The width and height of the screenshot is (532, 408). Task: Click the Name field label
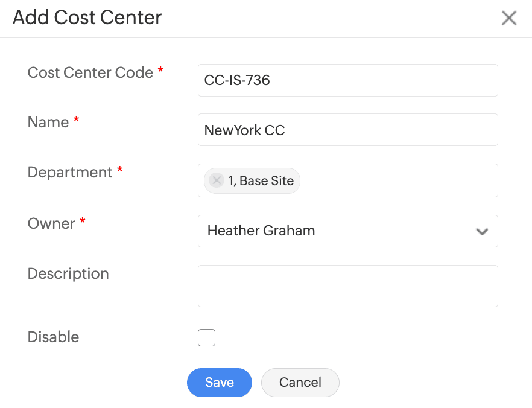(48, 123)
